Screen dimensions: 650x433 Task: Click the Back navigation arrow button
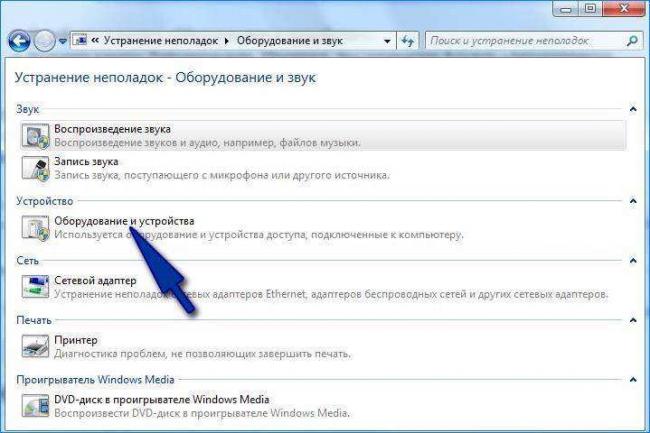[19, 41]
